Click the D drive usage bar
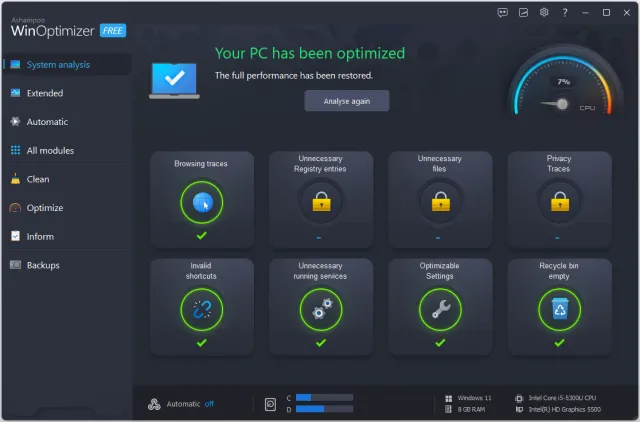Screen dimensions: 640x422 (324, 409)
